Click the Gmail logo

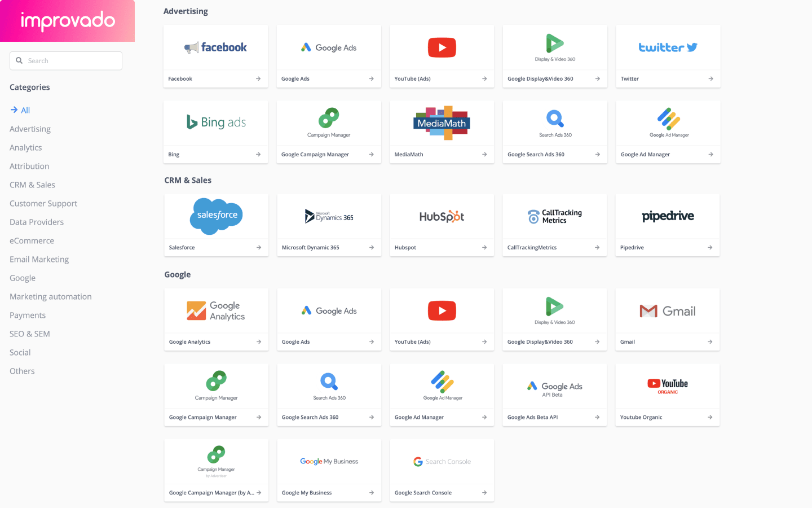(668, 311)
